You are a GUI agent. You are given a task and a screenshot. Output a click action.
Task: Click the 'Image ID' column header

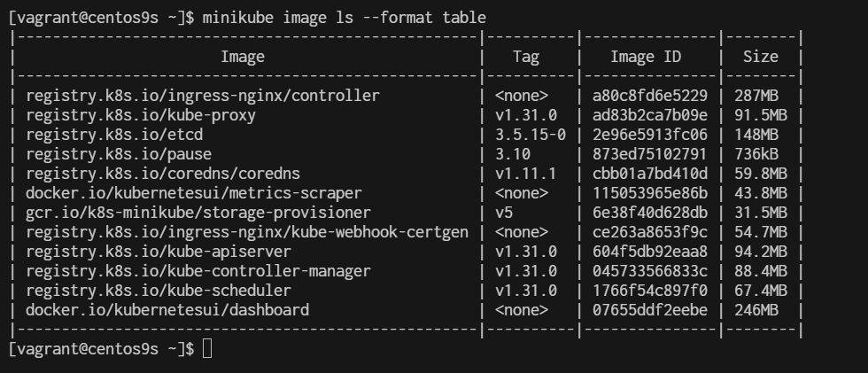tap(646, 57)
